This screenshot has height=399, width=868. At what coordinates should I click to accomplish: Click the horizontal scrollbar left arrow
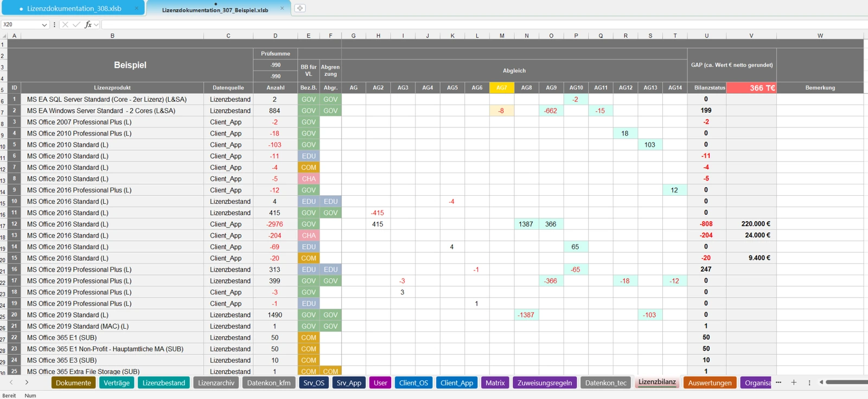point(821,382)
